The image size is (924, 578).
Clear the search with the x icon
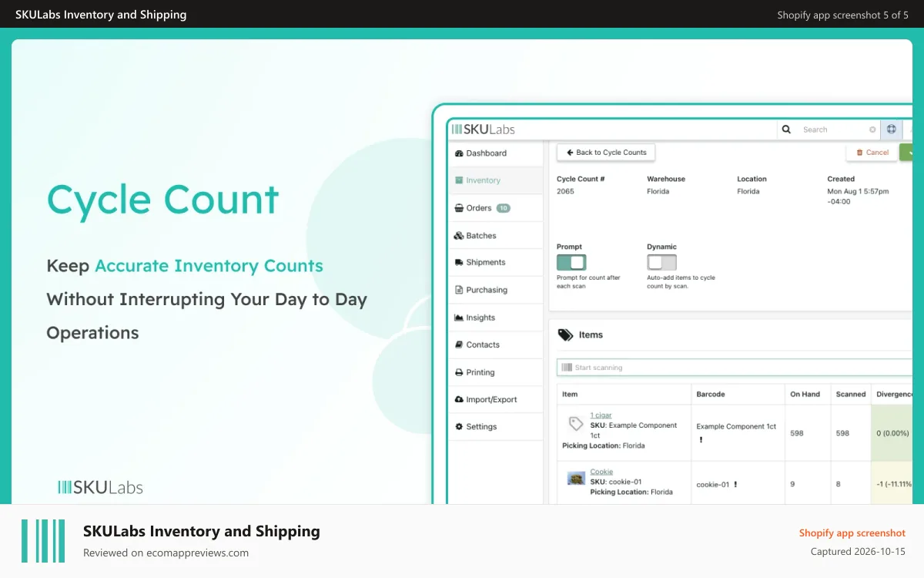(872, 130)
